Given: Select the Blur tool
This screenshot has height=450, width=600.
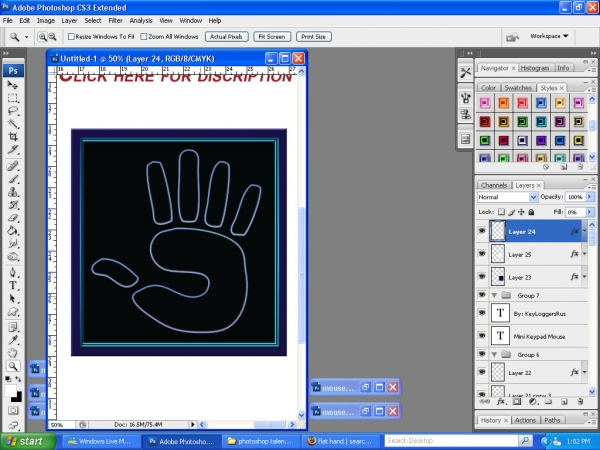Looking at the screenshot, I should click(13, 244).
